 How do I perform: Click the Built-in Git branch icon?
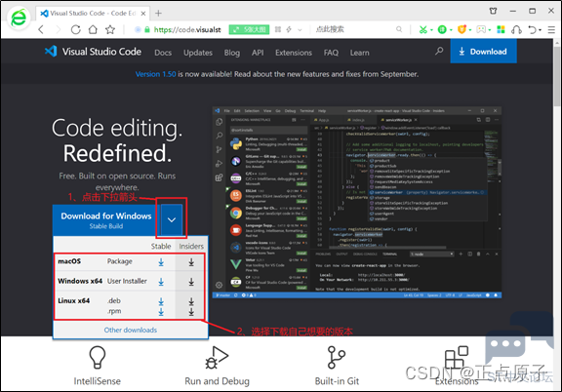coord(337,357)
